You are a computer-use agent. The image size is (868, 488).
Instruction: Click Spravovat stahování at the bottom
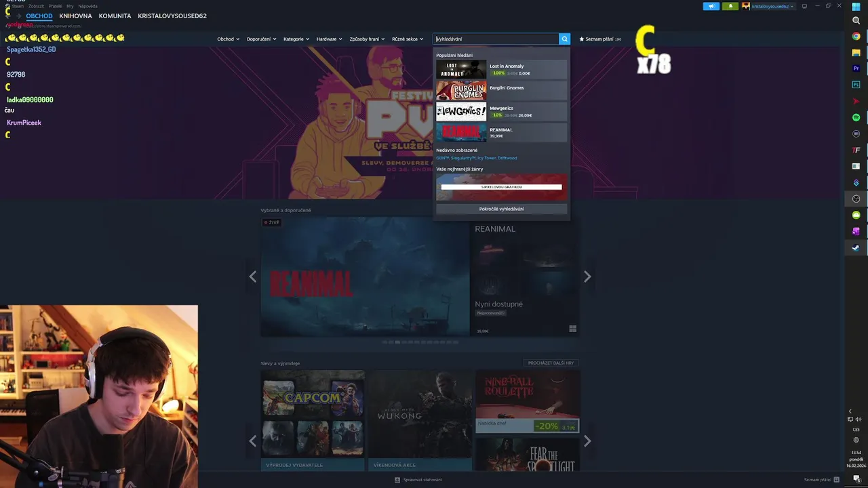pyautogui.click(x=422, y=480)
